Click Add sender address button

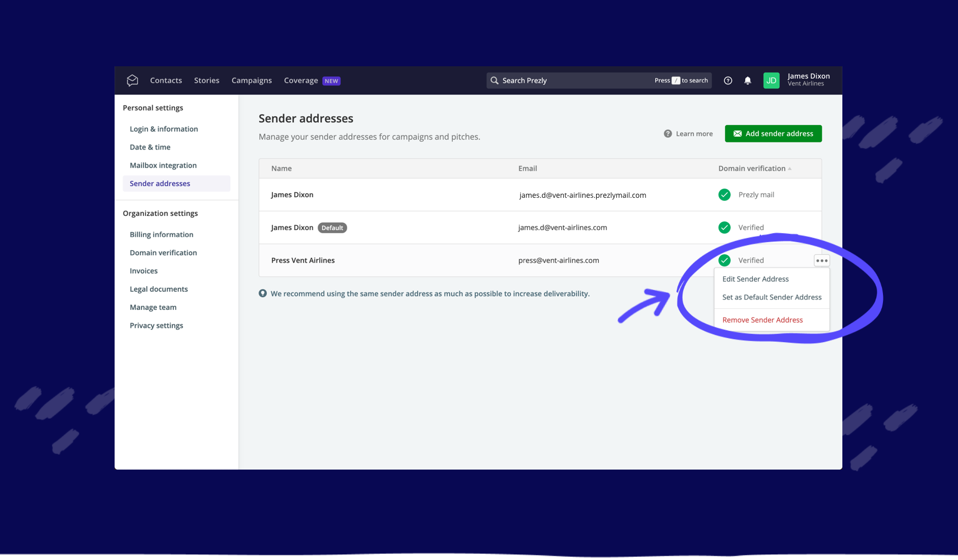click(773, 134)
